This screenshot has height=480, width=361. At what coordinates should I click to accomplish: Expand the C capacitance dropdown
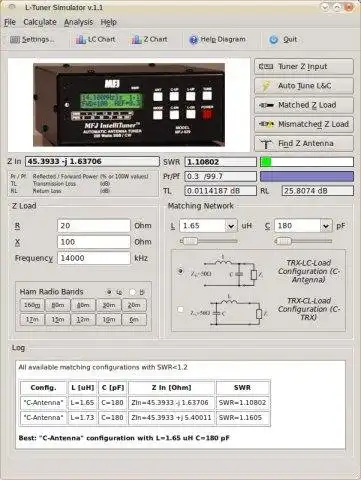coord(326,226)
